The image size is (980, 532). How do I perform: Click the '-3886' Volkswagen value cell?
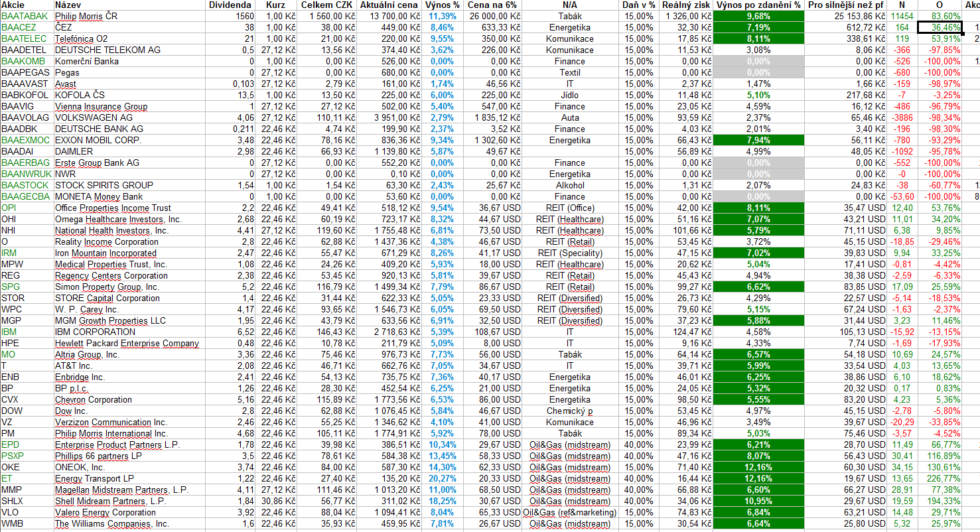(902, 117)
